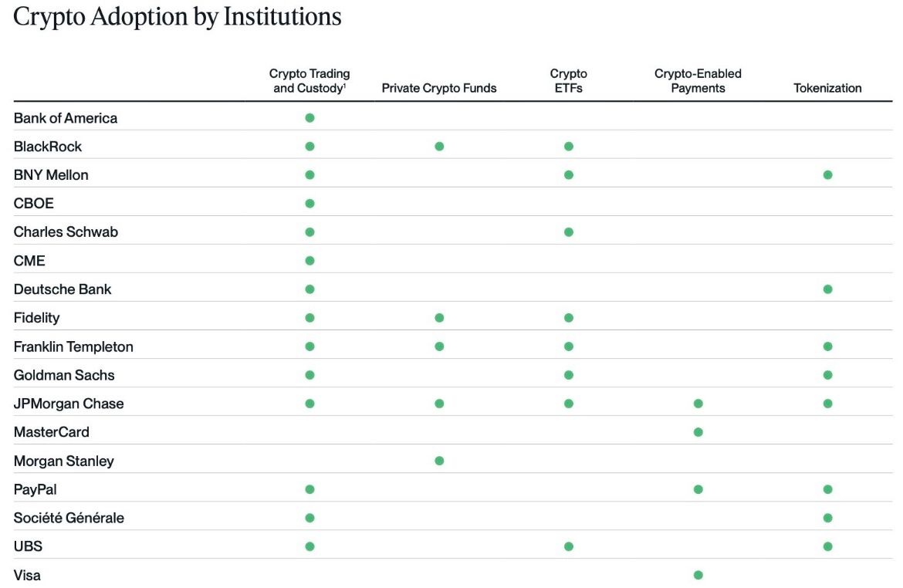
Task: Click Deutsche Bank's Tokenization dot
Action: pyautogui.click(x=827, y=289)
